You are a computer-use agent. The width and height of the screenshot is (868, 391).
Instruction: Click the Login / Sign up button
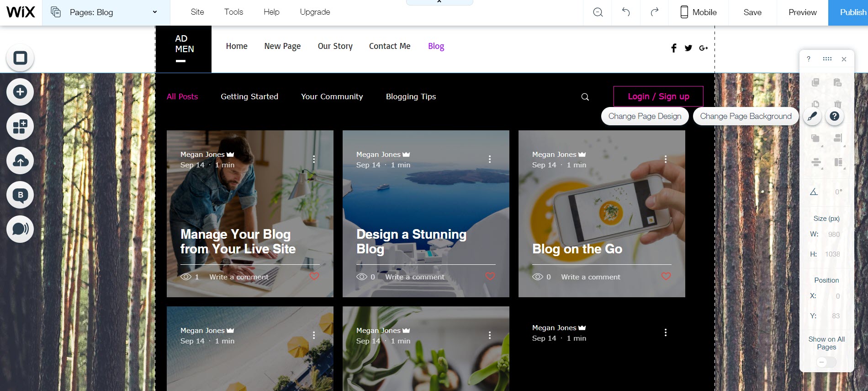click(658, 96)
